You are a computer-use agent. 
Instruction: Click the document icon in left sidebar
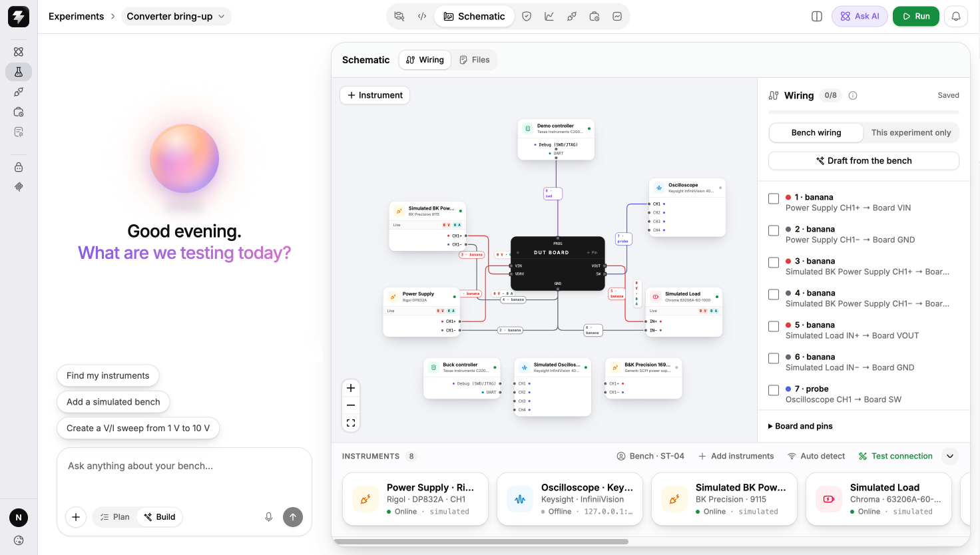point(19,132)
